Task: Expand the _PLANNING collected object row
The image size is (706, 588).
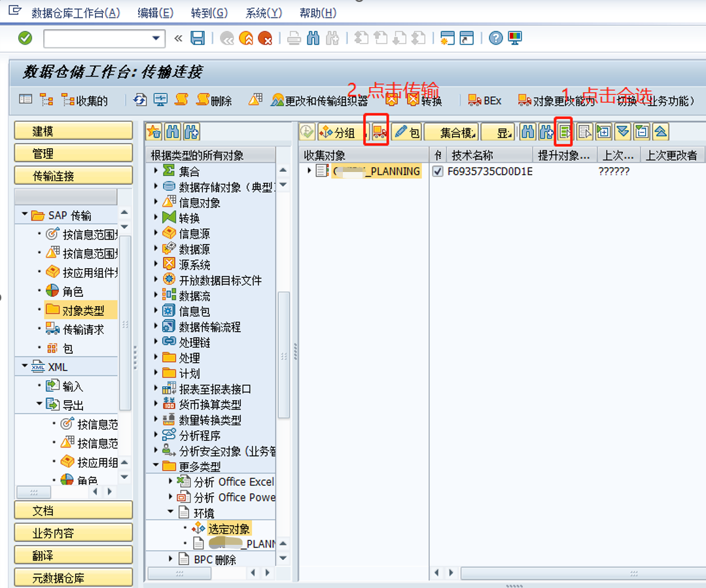Action: [x=309, y=171]
